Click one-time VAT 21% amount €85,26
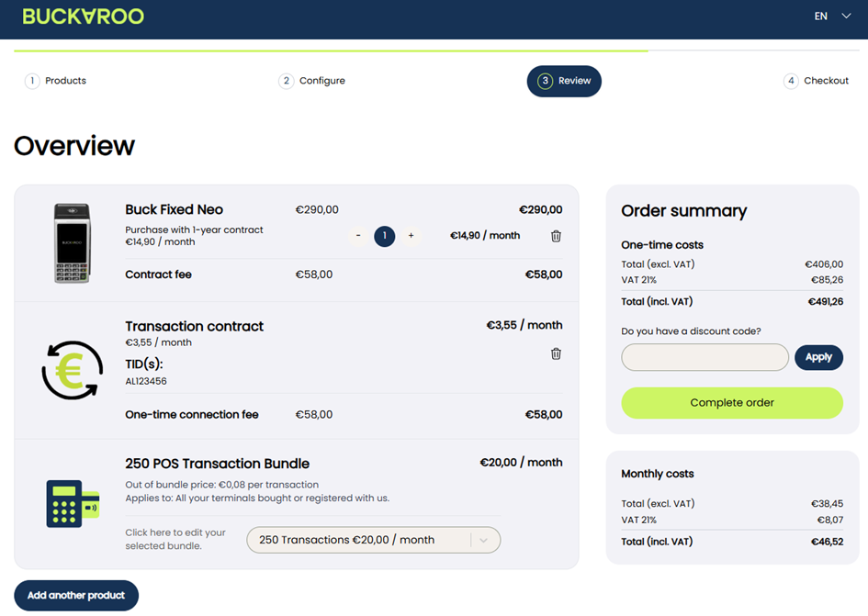Screen dimensions: 868x616 (827, 280)
